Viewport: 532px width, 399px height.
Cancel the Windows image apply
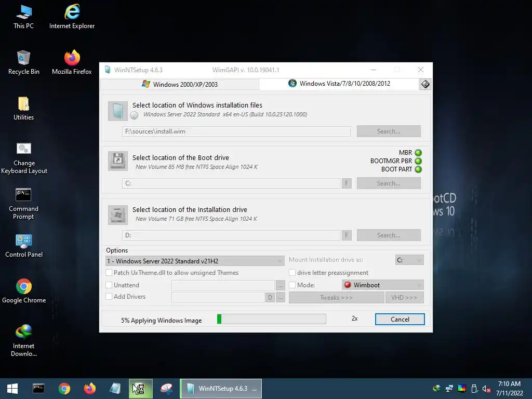coord(400,320)
